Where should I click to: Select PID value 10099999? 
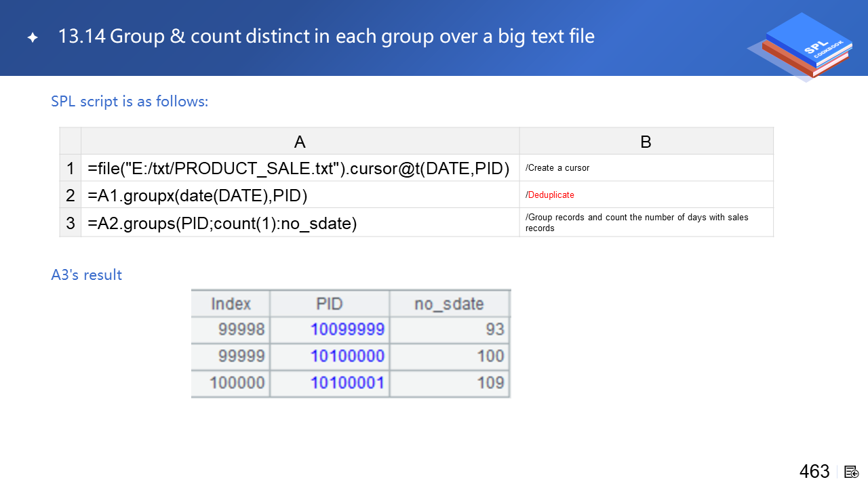tap(347, 329)
